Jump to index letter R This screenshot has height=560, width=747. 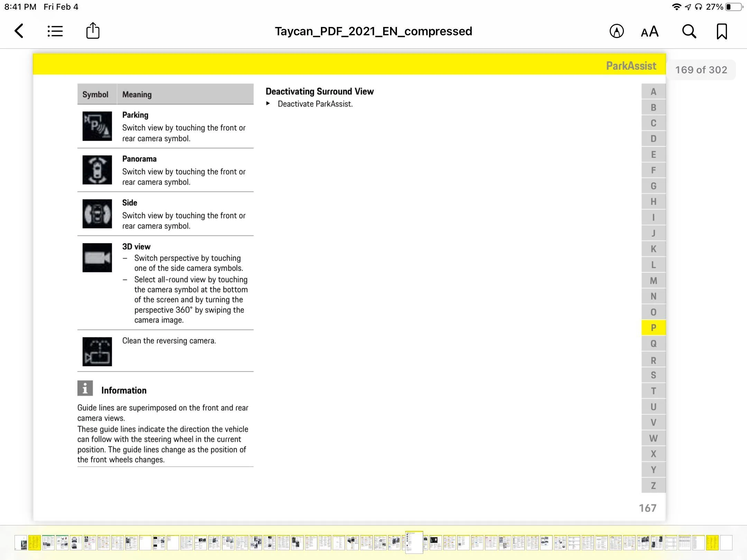tap(653, 360)
